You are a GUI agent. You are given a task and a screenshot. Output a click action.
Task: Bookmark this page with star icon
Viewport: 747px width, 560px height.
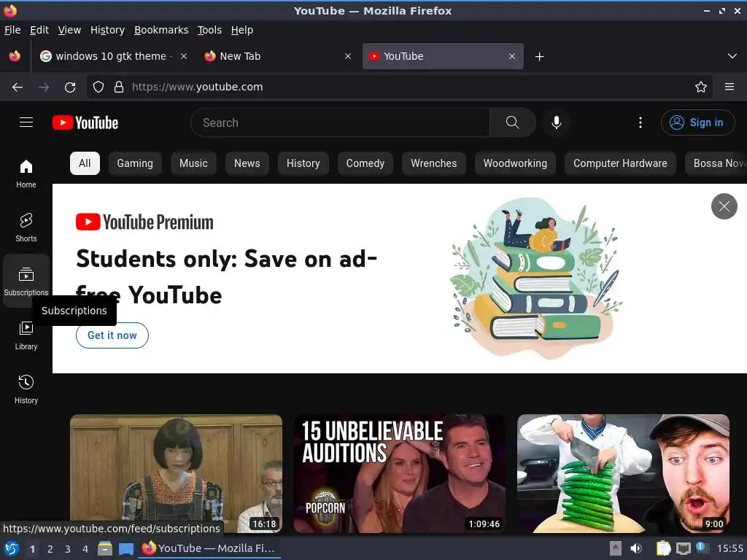(700, 87)
